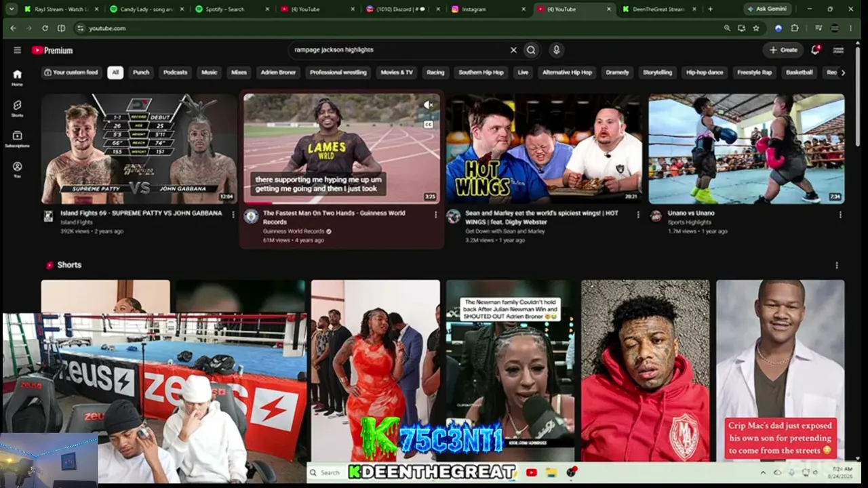Open the Island Fights channel link
Image resolution: width=868 pixels, height=488 pixels.
[77, 222]
